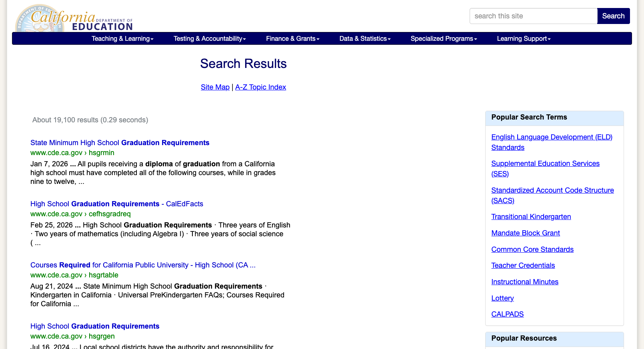Click the Search Results page heading
Image resolution: width=644 pixels, height=349 pixels.
pos(243,64)
